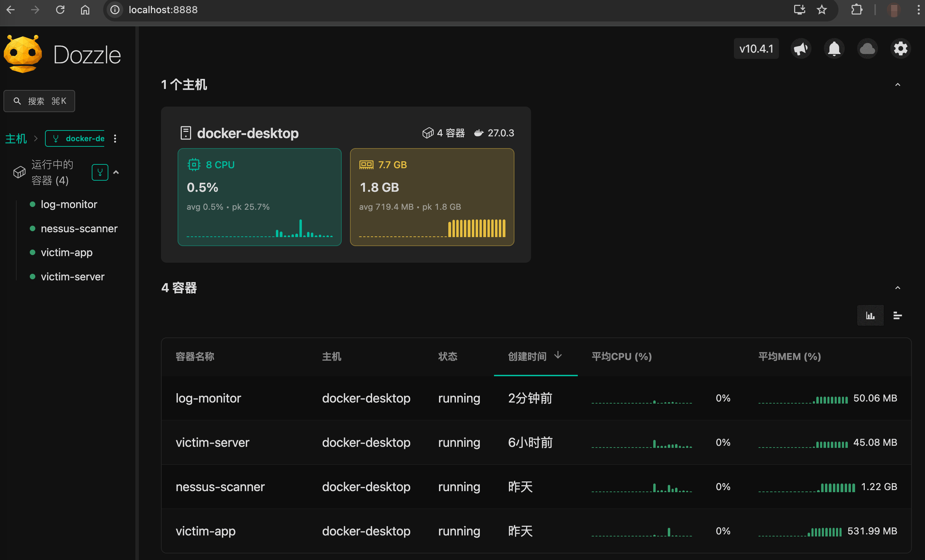Screen dimensions: 925x560
Task: Open the announcements megaphone icon
Action: click(801, 49)
